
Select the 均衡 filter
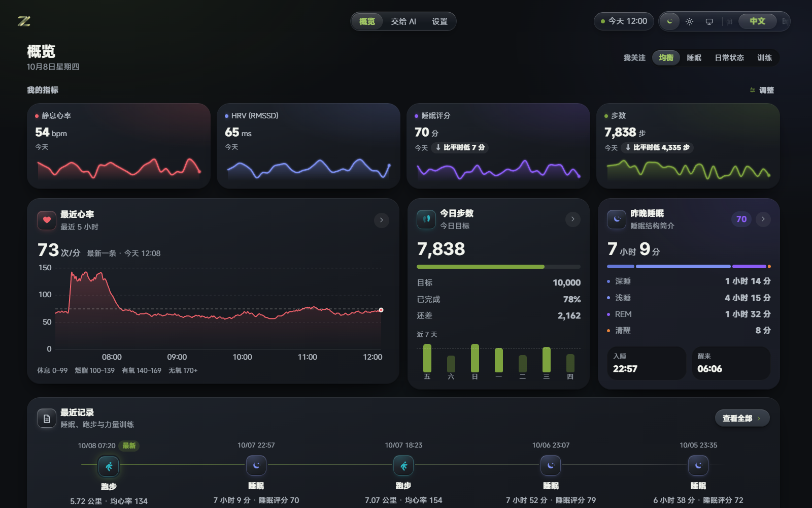click(666, 58)
